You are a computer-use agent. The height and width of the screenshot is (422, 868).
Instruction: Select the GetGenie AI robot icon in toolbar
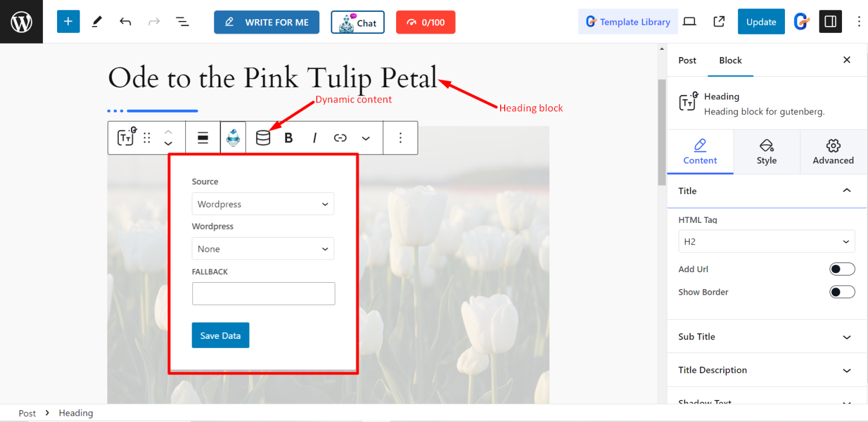coord(233,137)
